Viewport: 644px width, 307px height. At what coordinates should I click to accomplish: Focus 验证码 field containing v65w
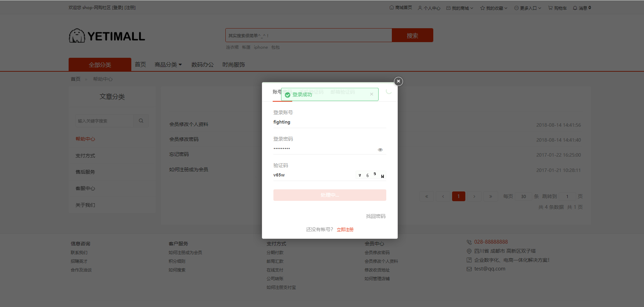click(x=314, y=175)
